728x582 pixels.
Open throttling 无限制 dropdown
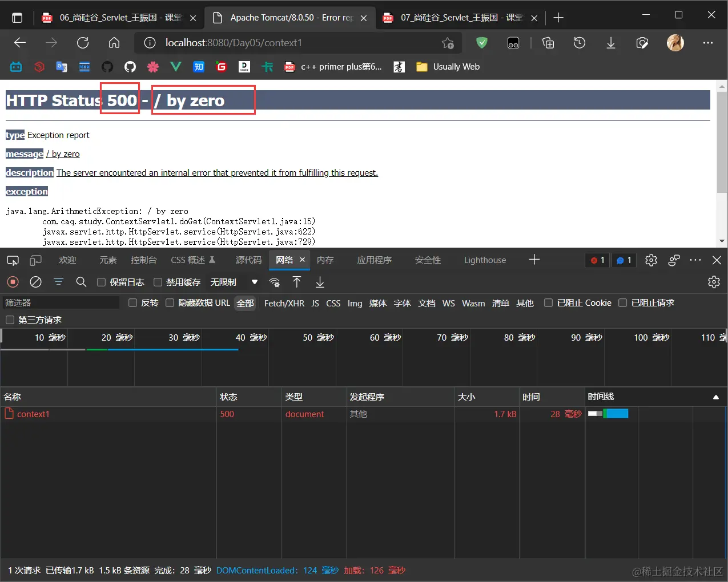[234, 282]
